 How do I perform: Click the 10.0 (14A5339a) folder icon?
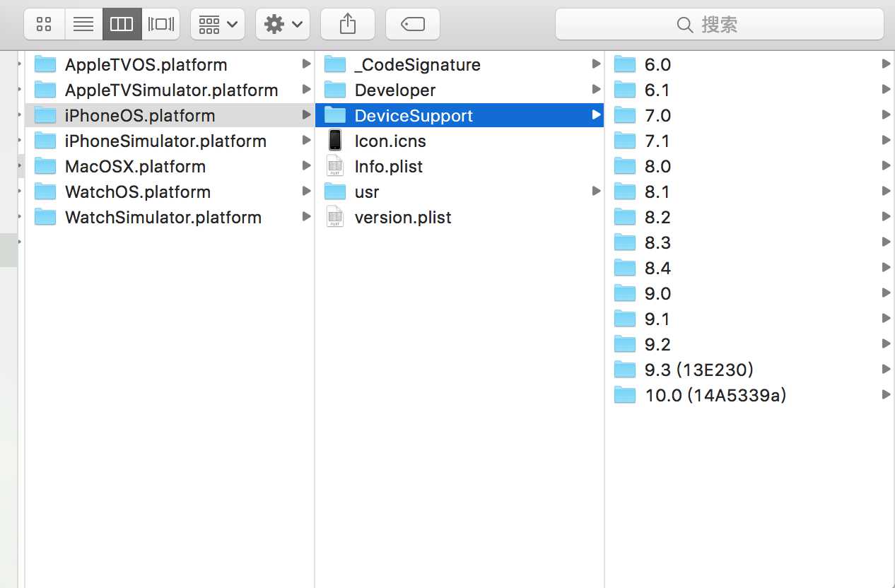pos(625,395)
